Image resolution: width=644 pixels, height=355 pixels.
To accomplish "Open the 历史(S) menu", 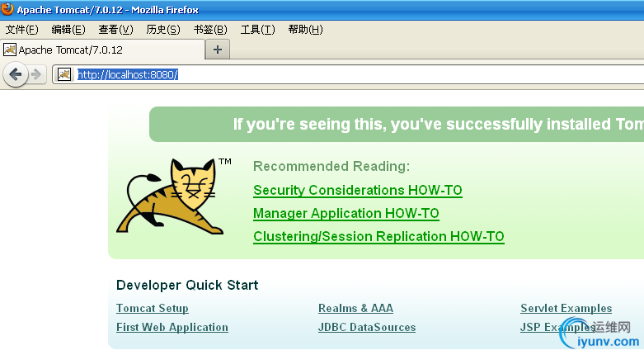I will coord(163,30).
